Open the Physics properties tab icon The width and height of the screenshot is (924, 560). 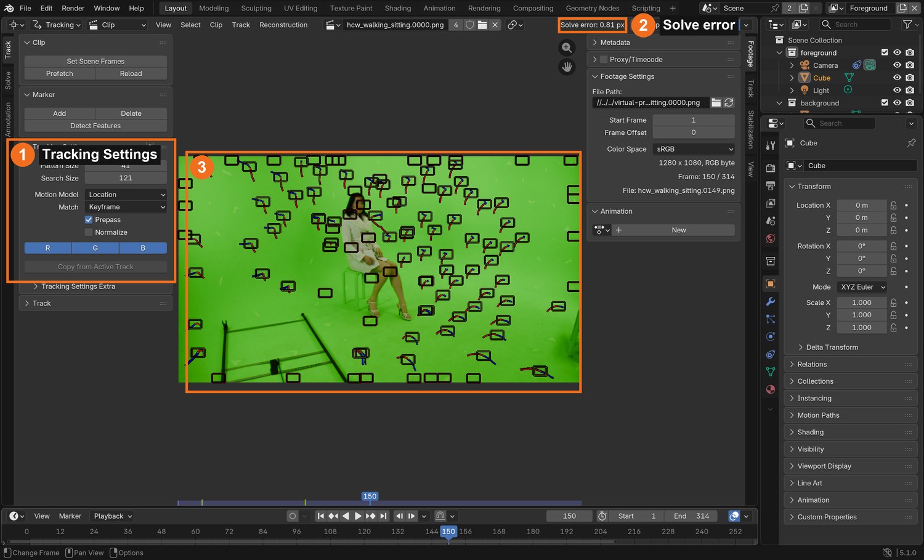pyautogui.click(x=771, y=336)
